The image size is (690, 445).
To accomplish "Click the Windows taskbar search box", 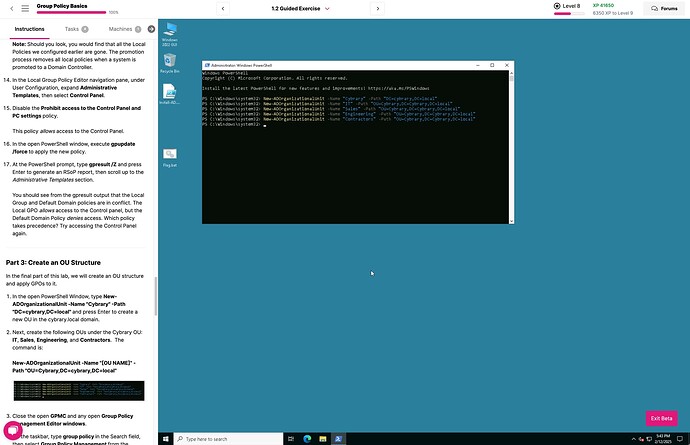I will coord(228,438).
